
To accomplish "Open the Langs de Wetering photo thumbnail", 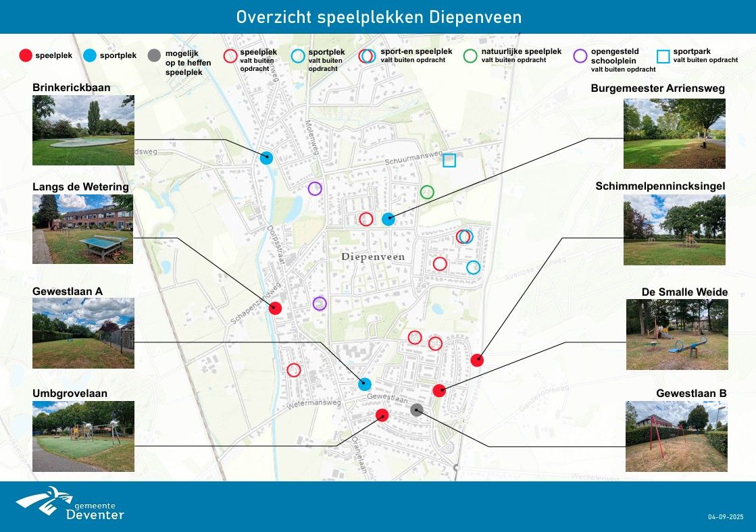I will pos(82,229).
